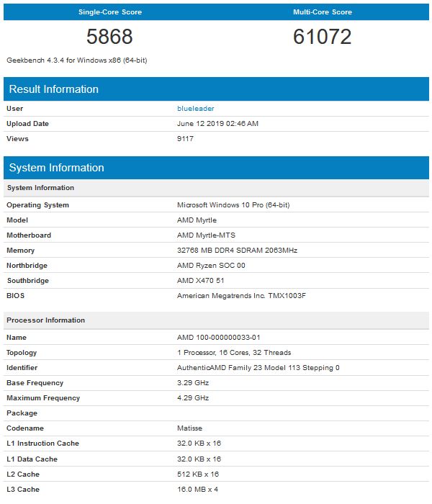Click the American Megatrends Inc. TMX1003F value
This screenshot has height=504, width=432.
point(241,296)
